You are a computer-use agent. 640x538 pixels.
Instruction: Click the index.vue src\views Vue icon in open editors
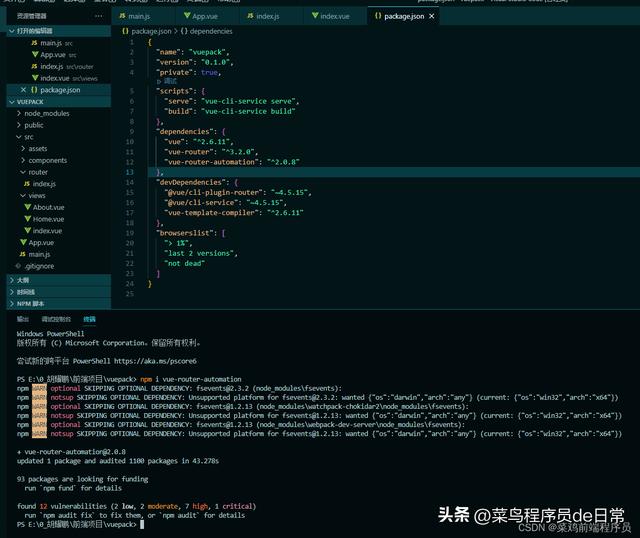(35, 78)
